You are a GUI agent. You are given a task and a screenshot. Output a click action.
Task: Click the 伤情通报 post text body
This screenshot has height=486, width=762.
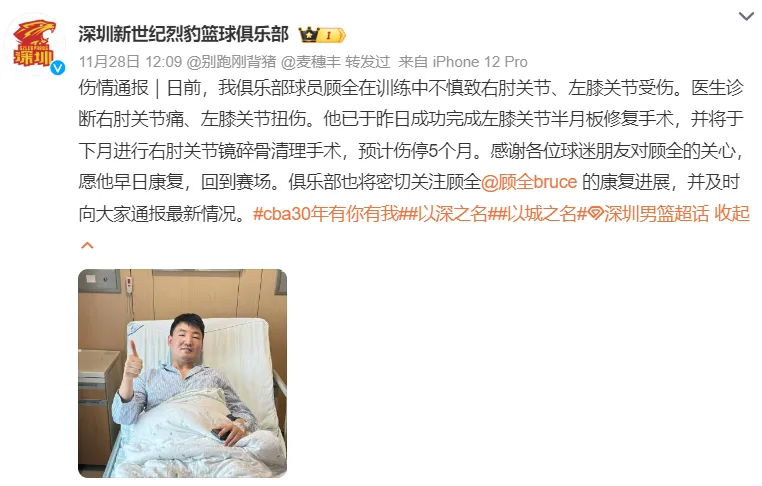coord(413,151)
